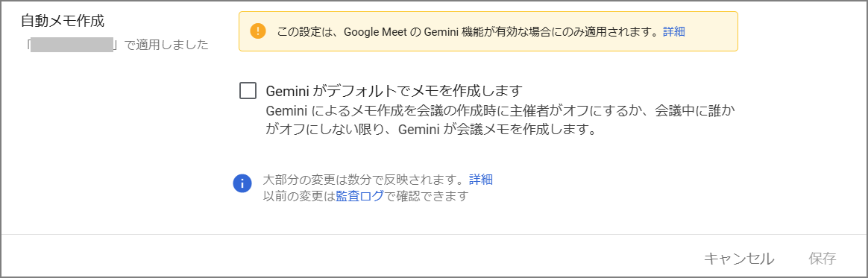This screenshot has width=868, height=278.
Task: Click the label 'Gemini がデフォルトでメモを作成します'
Action: 394,90
